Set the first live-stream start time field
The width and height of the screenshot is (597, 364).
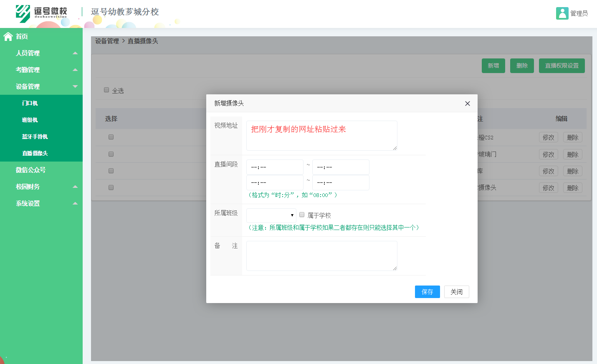tap(274, 167)
